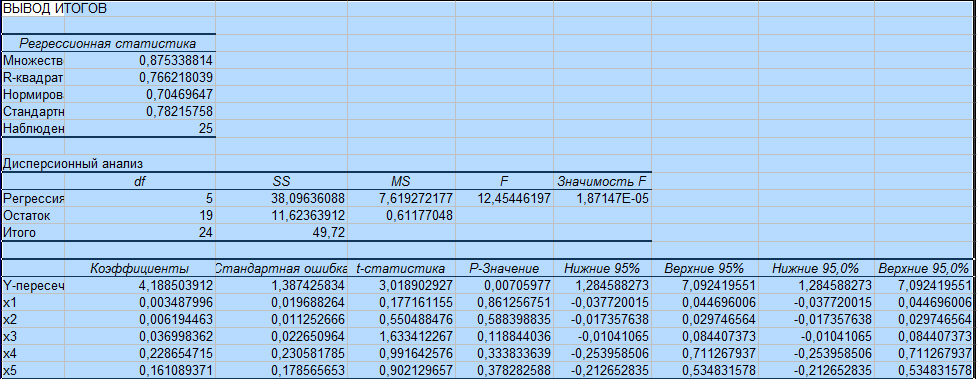Select the 'Дисперсионный анализ' heading cell
Viewport: 977px width, 379px height.
[72, 164]
